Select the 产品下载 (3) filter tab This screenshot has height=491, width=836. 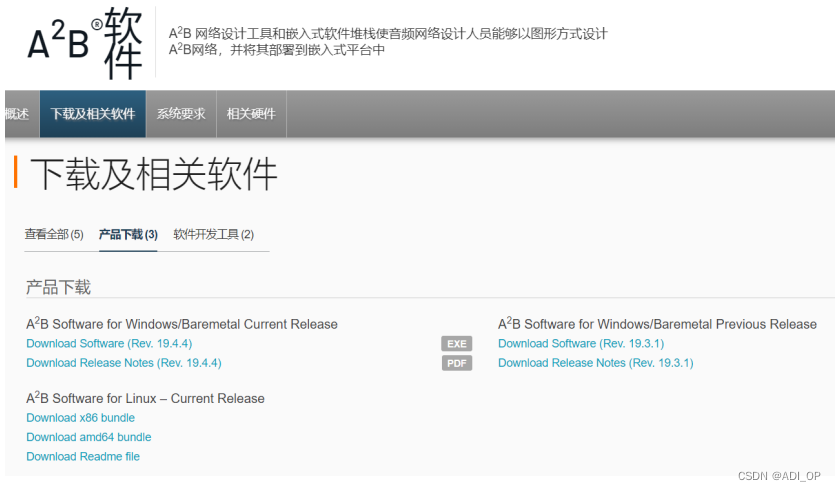tap(128, 235)
